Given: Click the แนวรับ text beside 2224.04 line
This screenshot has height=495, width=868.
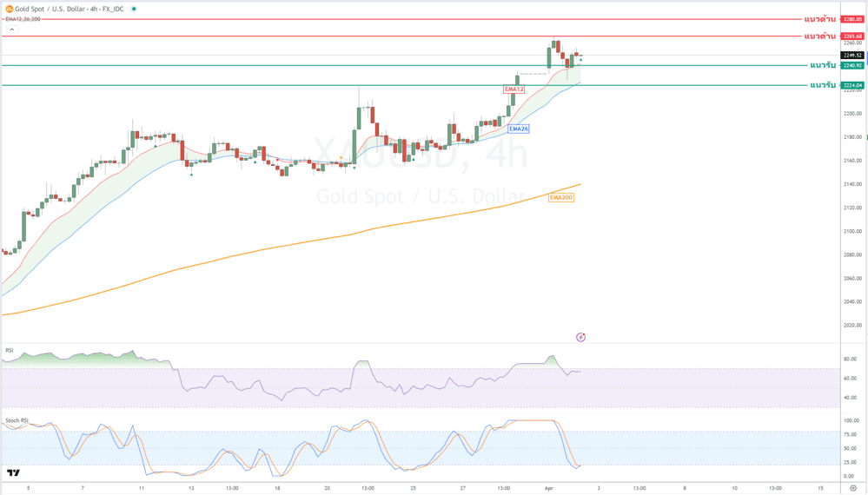Looking at the screenshot, I should [822, 85].
